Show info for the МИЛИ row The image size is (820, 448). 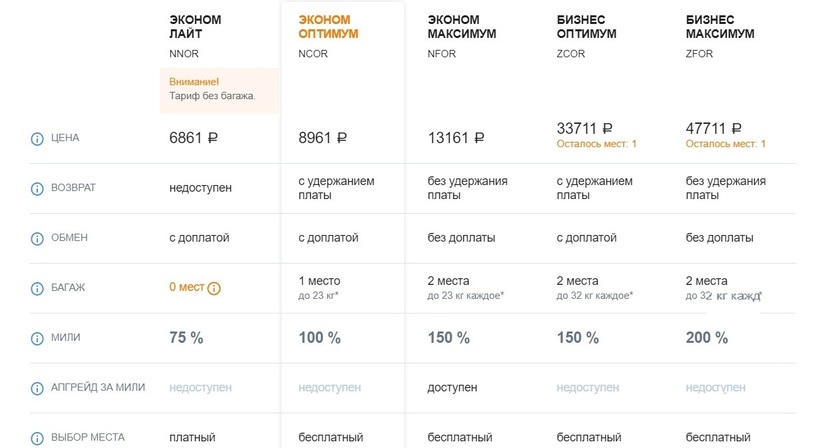(x=38, y=338)
